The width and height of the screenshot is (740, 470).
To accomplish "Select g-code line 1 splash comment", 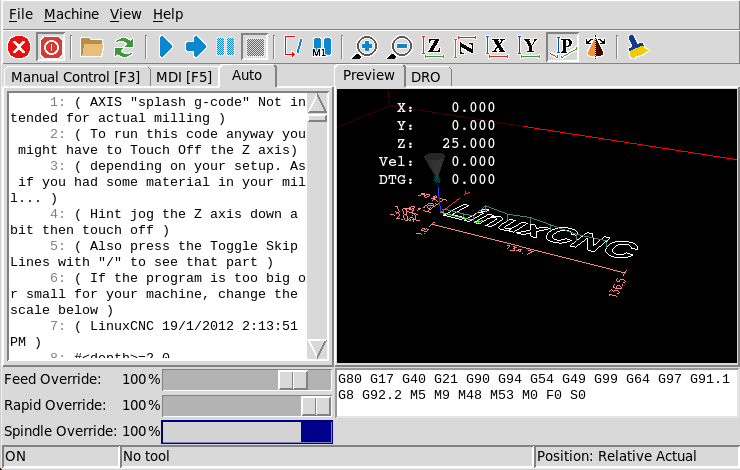I will pyautogui.click(x=158, y=110).
